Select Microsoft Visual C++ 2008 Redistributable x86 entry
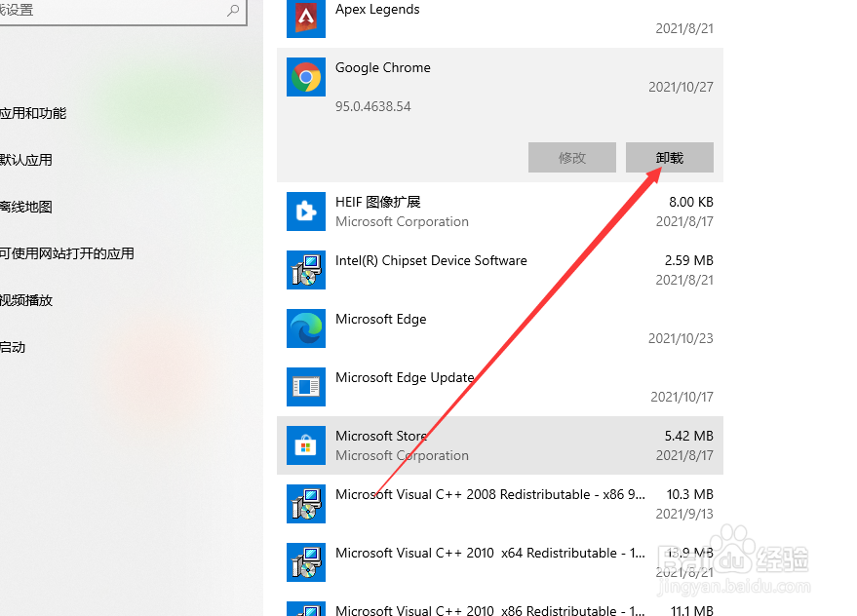 (x=490, y=495)
